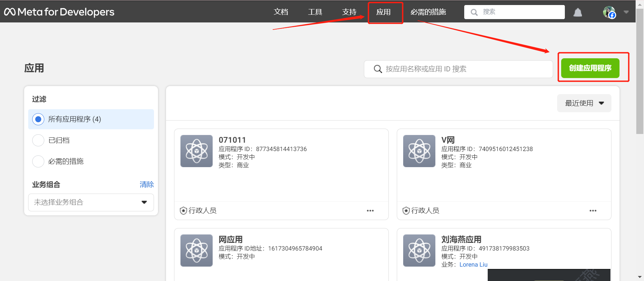The width and height of the screenshot is (644, 281).
Task: Open the 刘海燕应用 app title
Action: point(461,239)
